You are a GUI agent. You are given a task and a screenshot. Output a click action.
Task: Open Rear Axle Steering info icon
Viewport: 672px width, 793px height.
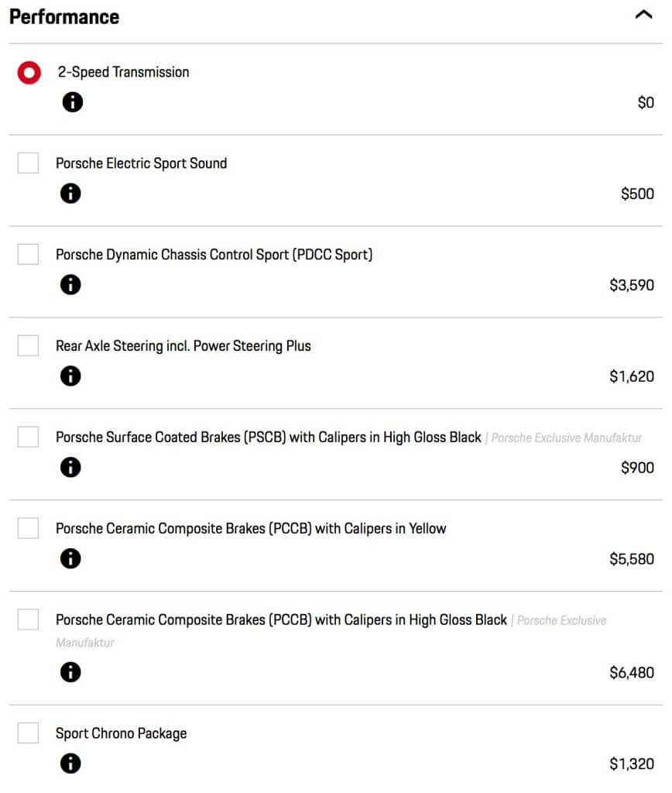click(70, 376)
